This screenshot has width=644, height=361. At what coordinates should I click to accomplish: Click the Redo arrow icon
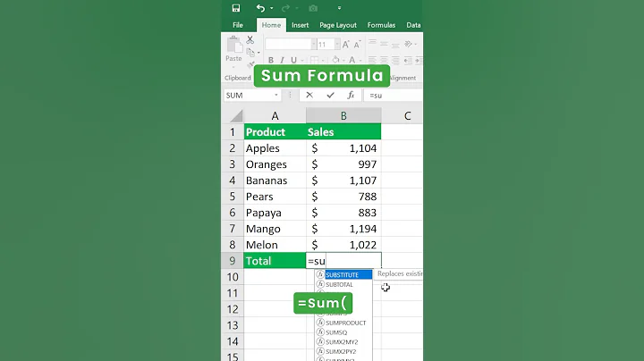[285, 8]
